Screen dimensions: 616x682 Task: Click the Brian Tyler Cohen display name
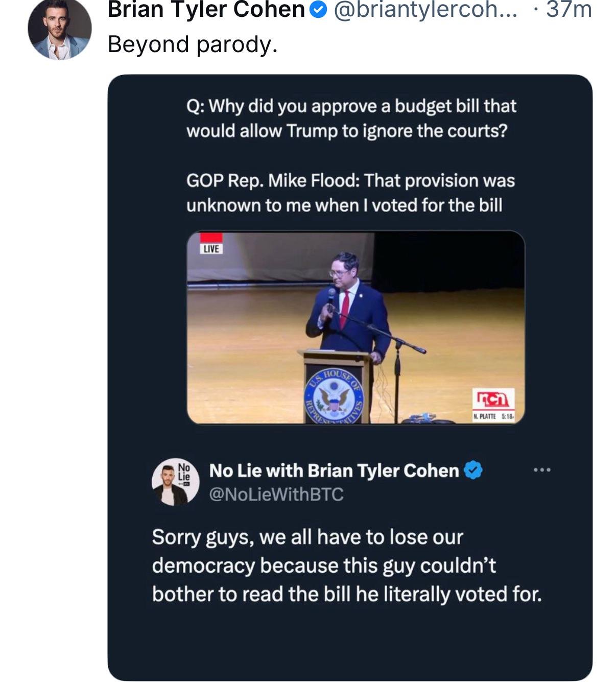(x=206, y=9)
